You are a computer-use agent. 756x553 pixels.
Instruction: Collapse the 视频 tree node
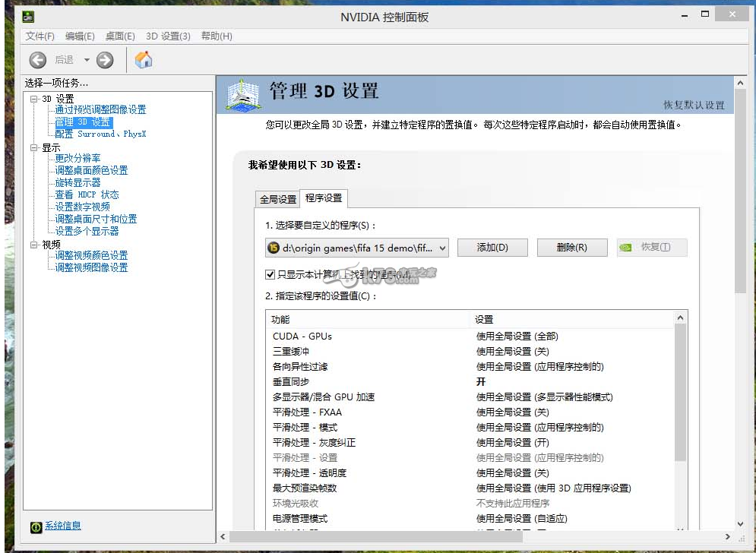(x=34, y=245)
